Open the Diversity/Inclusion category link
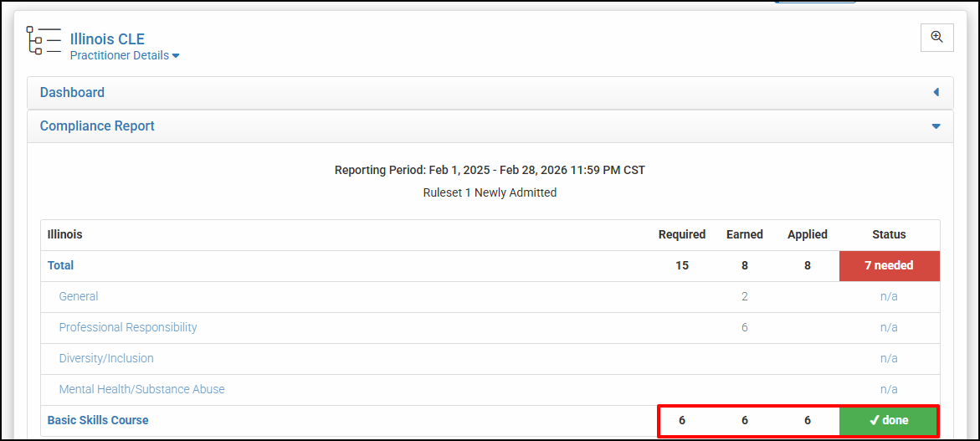The height and width of the screenshot is (441, 980). pyautogui.click(x=106, y=358)
